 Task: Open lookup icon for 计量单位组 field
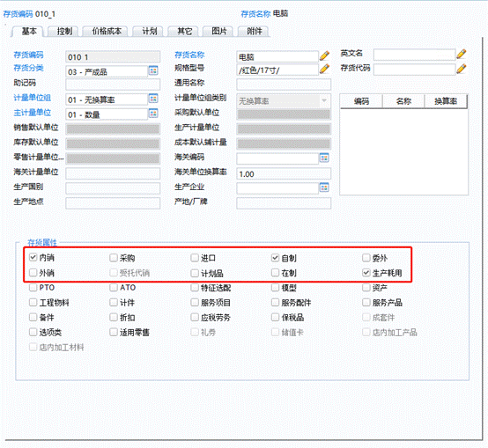(x=153, y=99)
